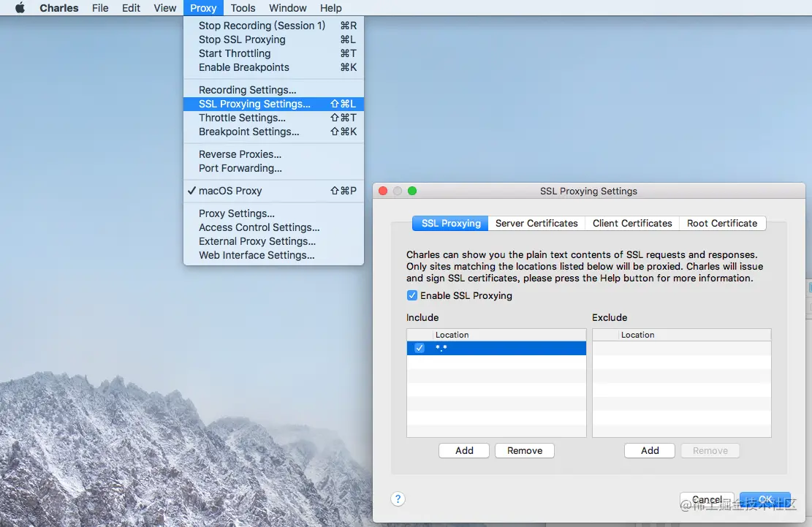Select Start Throttling menu item

coord(273,54)
